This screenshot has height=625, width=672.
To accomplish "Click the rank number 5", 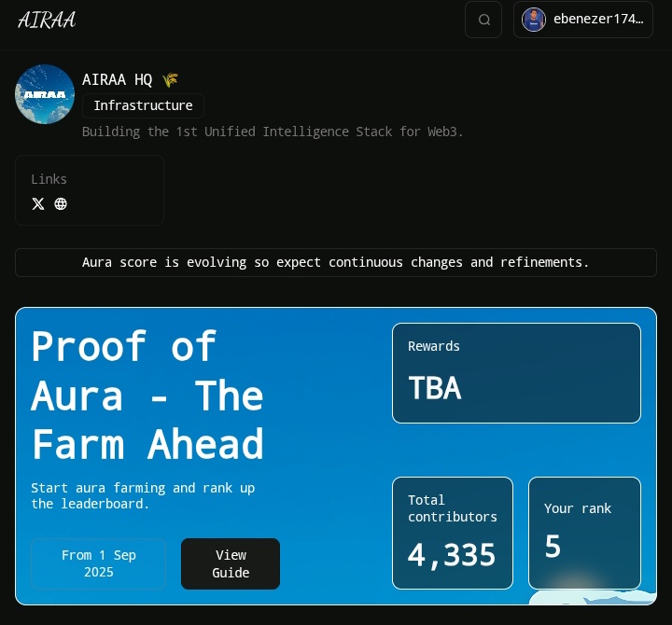I will (553, 547).
